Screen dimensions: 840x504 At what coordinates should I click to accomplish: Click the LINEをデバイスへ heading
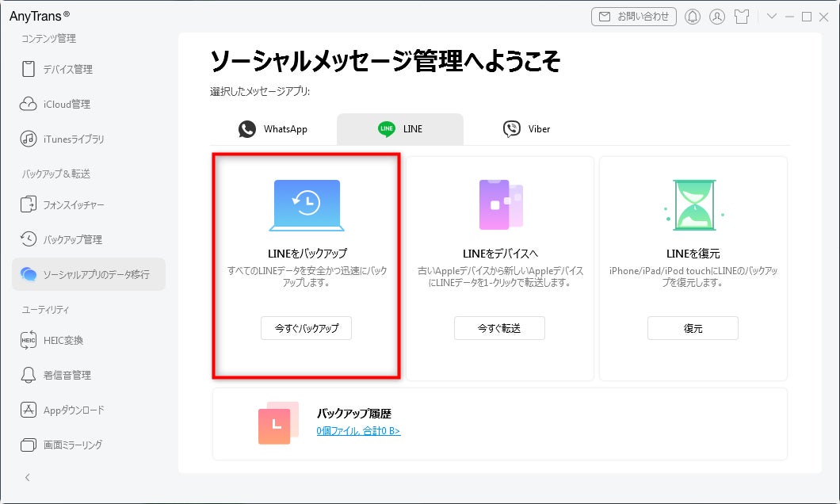(500, 254)
